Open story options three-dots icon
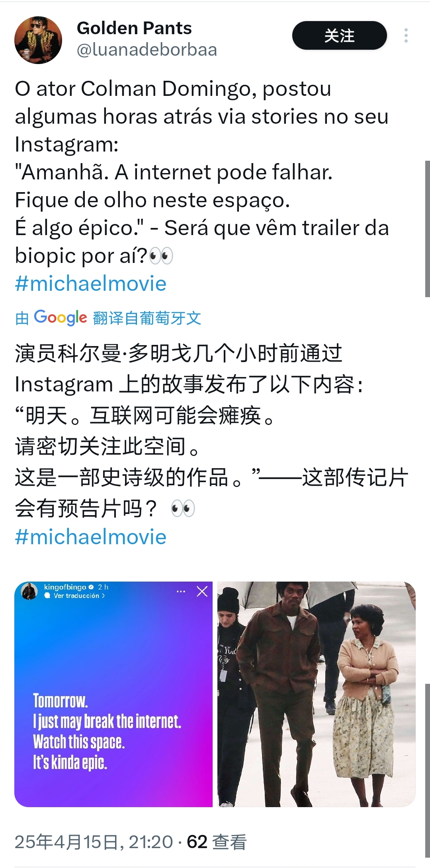Image resolution: width=430 pixels, height=868 pixels. point(181,592)
